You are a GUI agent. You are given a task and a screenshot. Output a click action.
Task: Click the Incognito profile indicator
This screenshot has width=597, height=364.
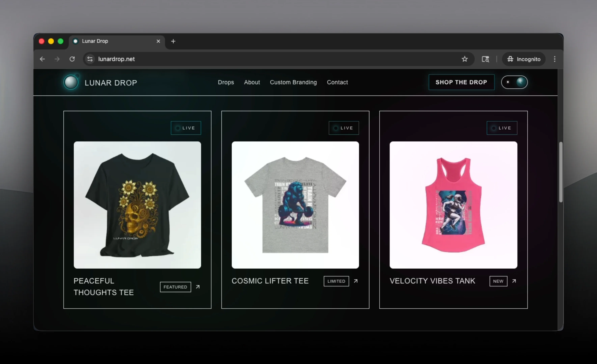(x=524, y=59)
